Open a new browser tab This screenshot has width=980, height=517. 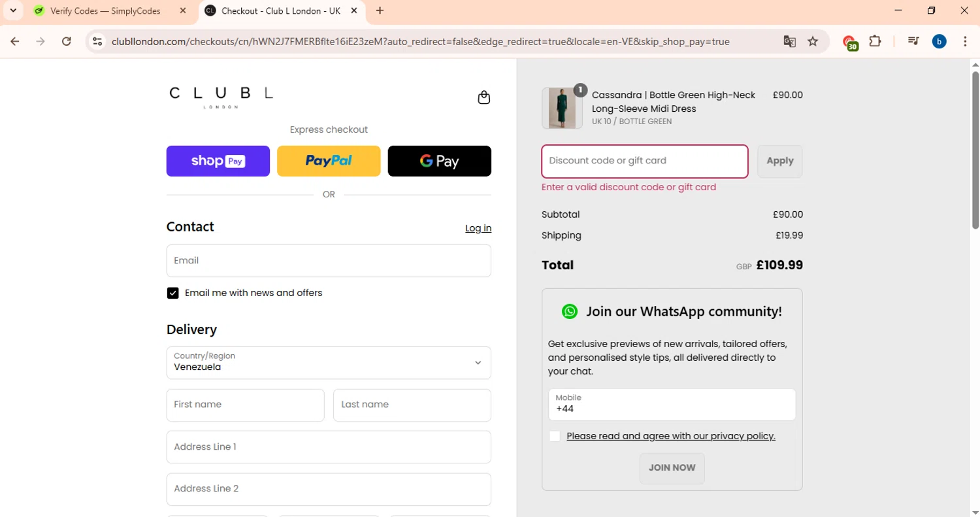pyautogui.click(x=380, y=10)
